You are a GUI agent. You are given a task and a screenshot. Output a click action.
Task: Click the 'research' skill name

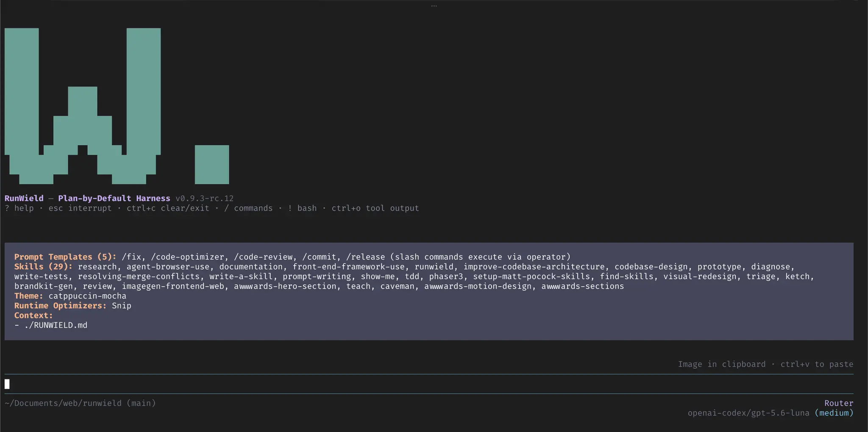(97, 266)
